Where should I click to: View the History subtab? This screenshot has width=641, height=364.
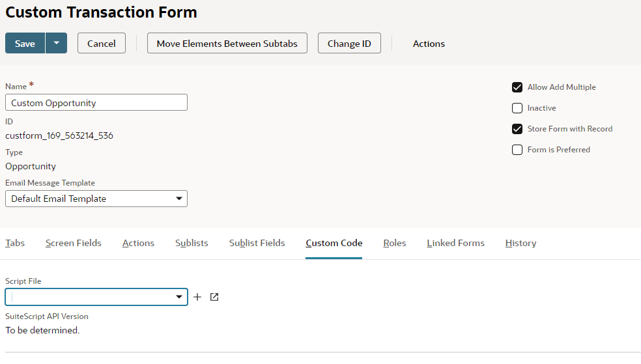click(x=520, y=243)
